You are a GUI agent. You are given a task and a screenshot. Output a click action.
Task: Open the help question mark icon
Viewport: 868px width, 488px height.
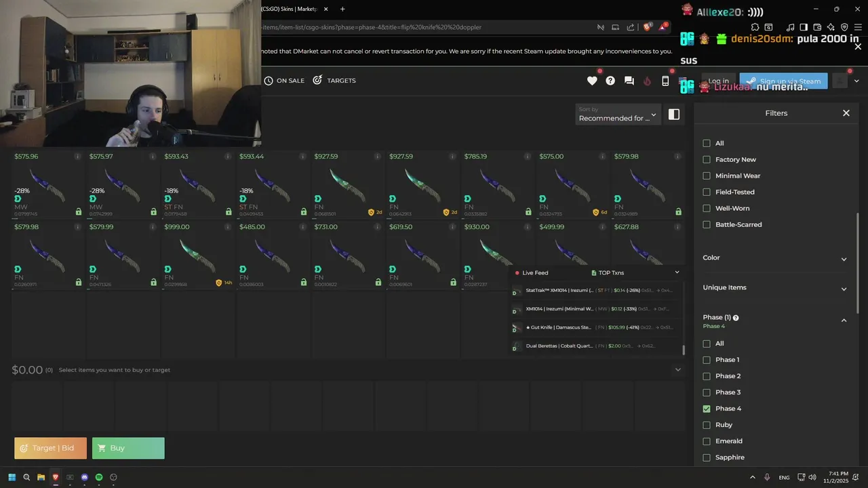click(610, 81)
